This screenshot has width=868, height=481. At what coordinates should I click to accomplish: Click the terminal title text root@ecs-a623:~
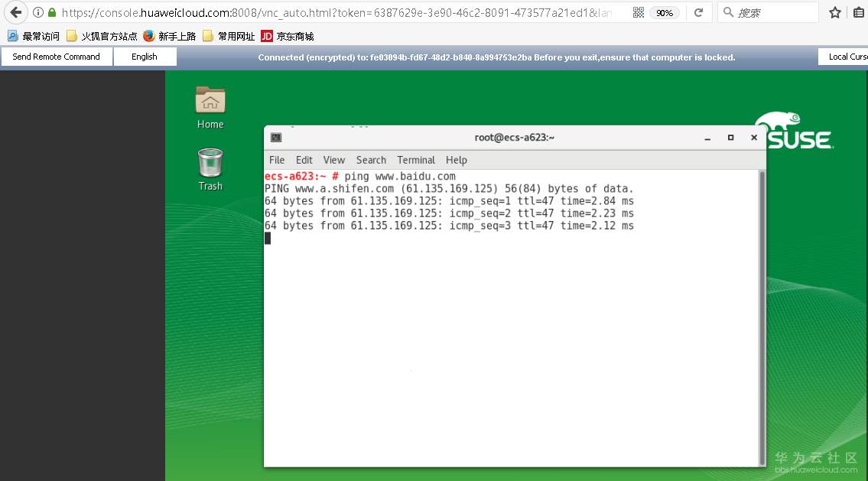(x=514, y=138)
